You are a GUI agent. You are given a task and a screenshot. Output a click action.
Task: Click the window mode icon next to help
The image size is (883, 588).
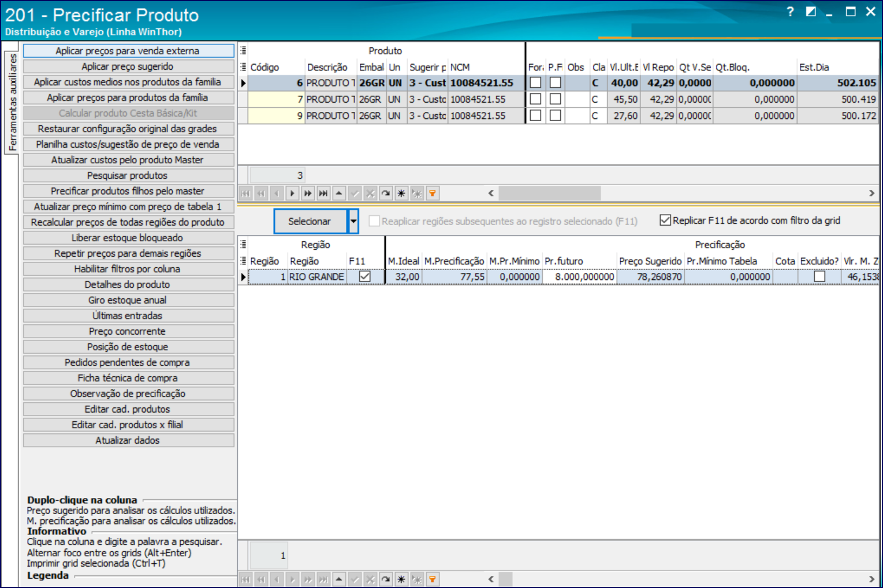tap(811, 12)
